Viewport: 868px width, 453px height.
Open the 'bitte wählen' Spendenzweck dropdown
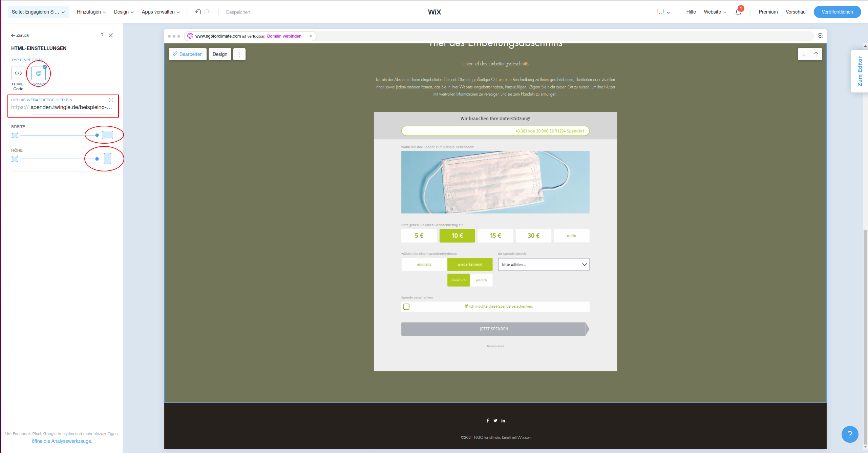544,265
